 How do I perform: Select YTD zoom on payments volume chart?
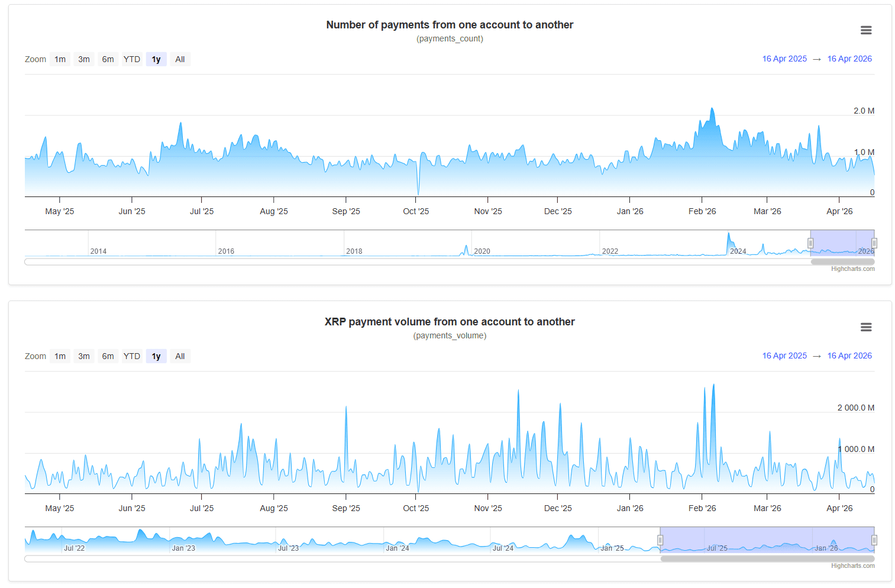click(x=132, y=356)
